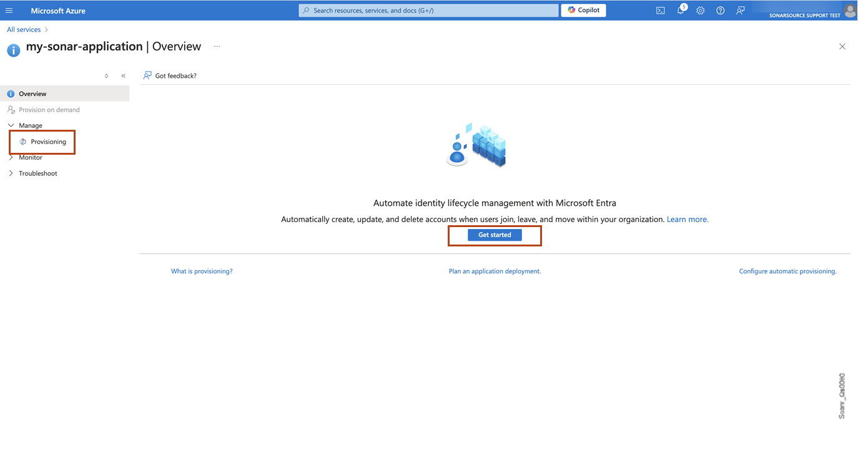
Task: Click the Feedback icon in the top bar
Action: 740,10
